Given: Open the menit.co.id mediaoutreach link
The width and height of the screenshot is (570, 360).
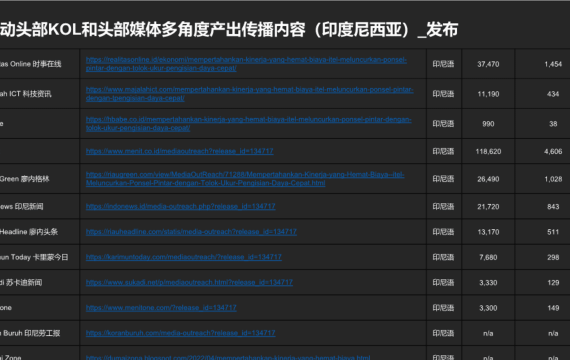Looking at the screenshot, I should (180, 151).
